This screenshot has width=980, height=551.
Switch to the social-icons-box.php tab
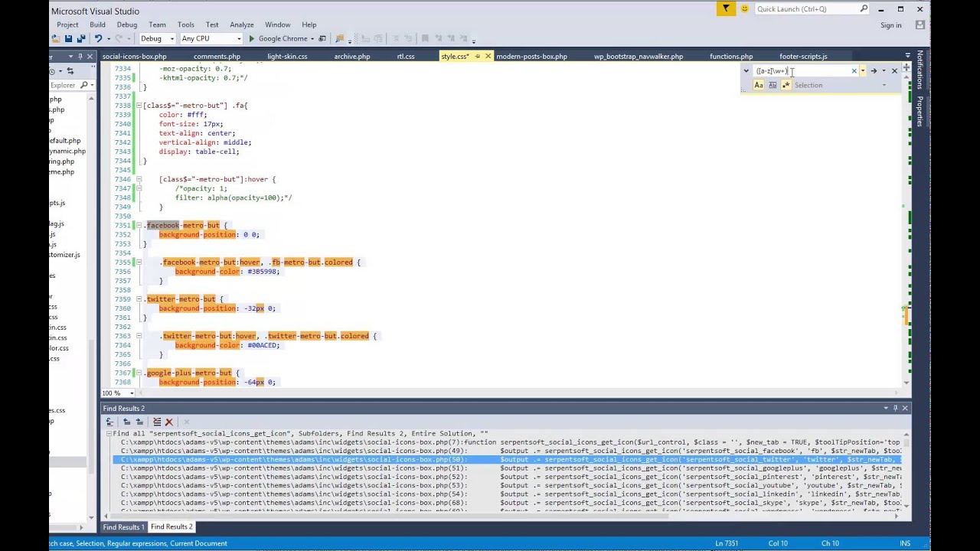click(134, 57)
